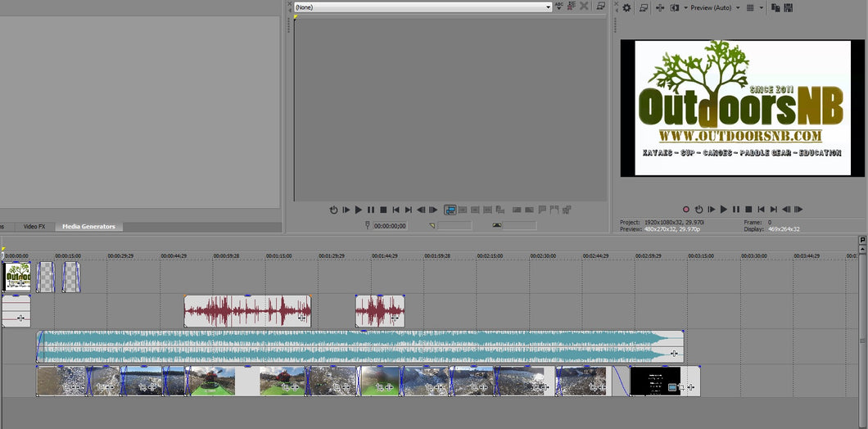Viewport: 868px width, 429px height.
Task: Go to start in trimmer
Action: point(396,210)
